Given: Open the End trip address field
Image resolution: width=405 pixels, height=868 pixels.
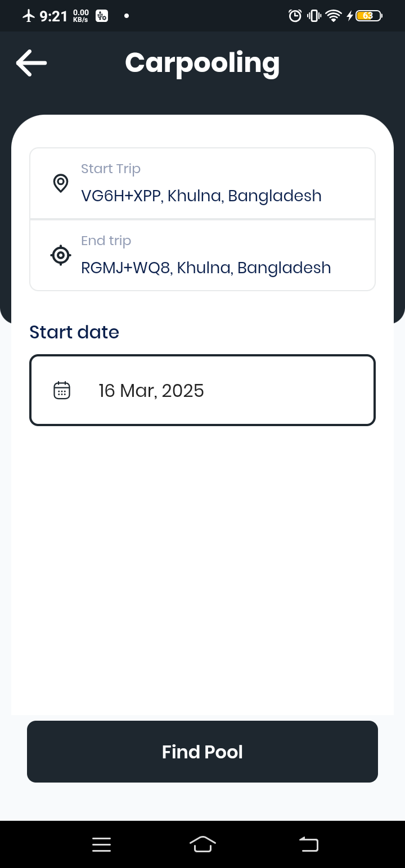Looking at the screenshot, I should (202, 255).
